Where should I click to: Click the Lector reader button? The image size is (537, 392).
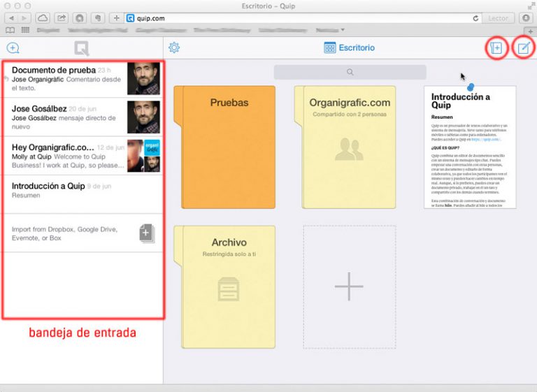499,18
